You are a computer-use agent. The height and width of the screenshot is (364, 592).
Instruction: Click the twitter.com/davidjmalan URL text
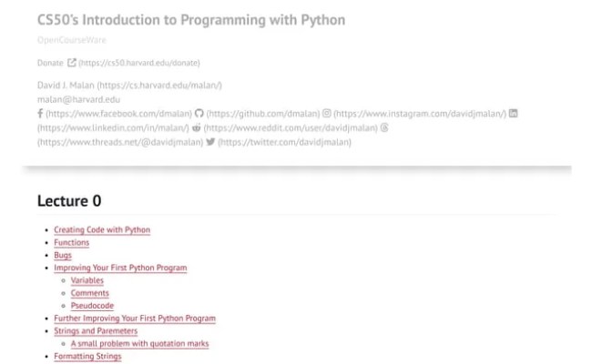(285, 142)
